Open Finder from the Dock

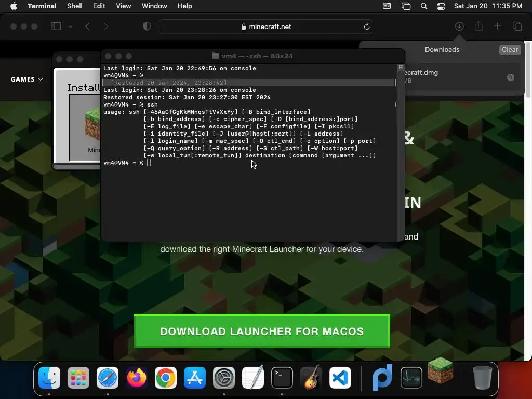point(49,378)
